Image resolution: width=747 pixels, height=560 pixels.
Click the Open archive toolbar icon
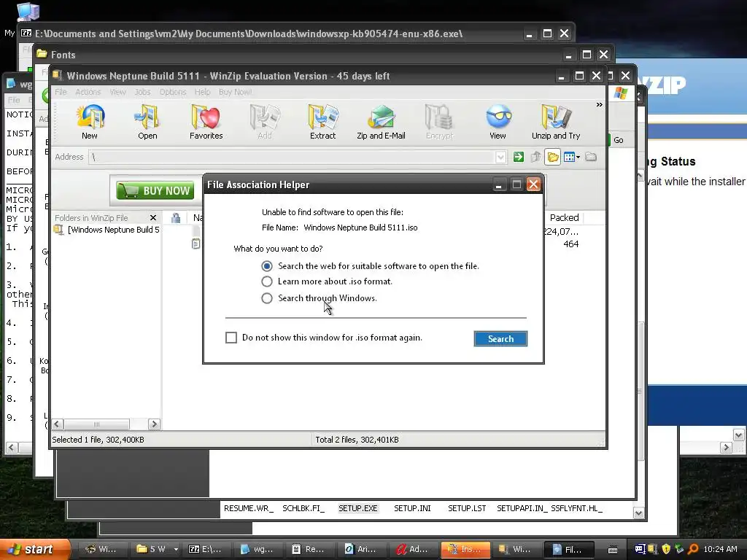pos(147,117)
